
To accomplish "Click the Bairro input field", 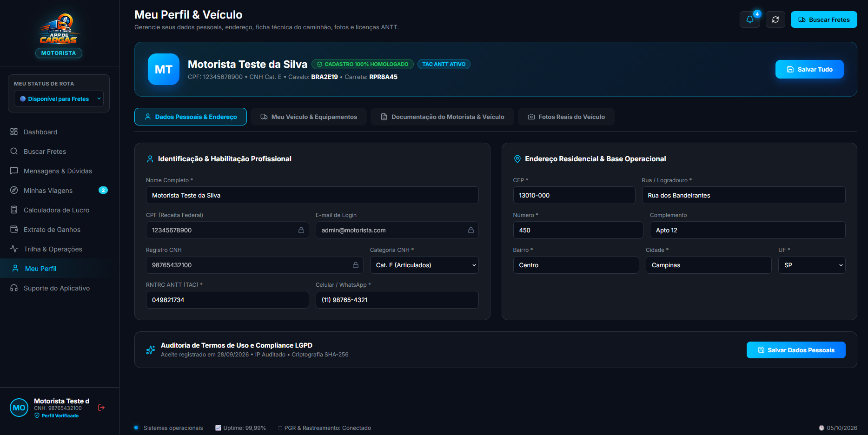I will point(576,265).
